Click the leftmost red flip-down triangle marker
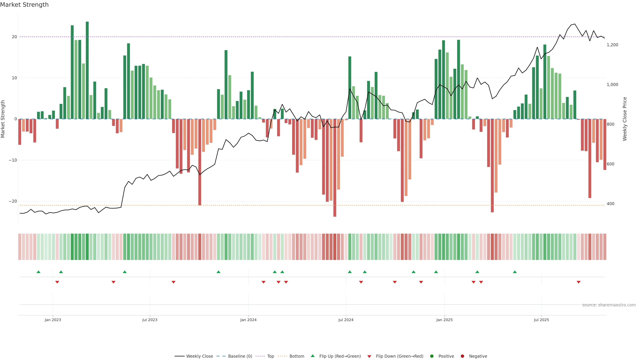Viewport: 644px width, 362px height. [x=57, y=282]
